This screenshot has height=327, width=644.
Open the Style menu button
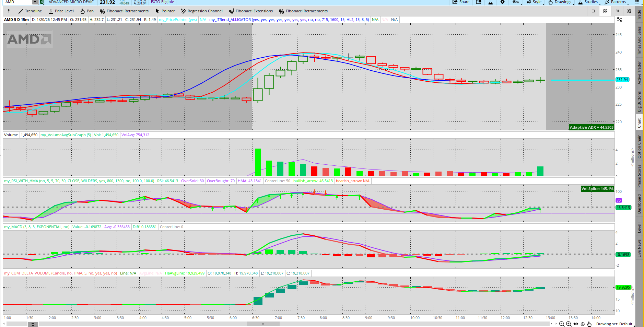coord(534,2)
